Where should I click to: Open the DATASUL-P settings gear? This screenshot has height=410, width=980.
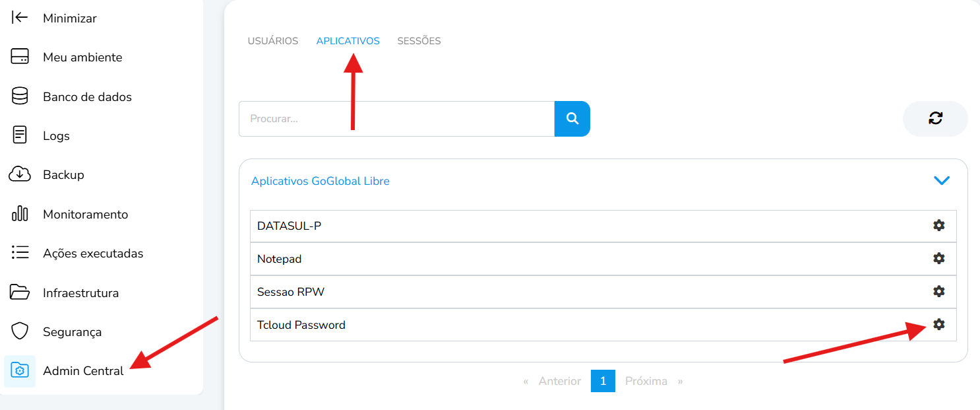(938, 226)
